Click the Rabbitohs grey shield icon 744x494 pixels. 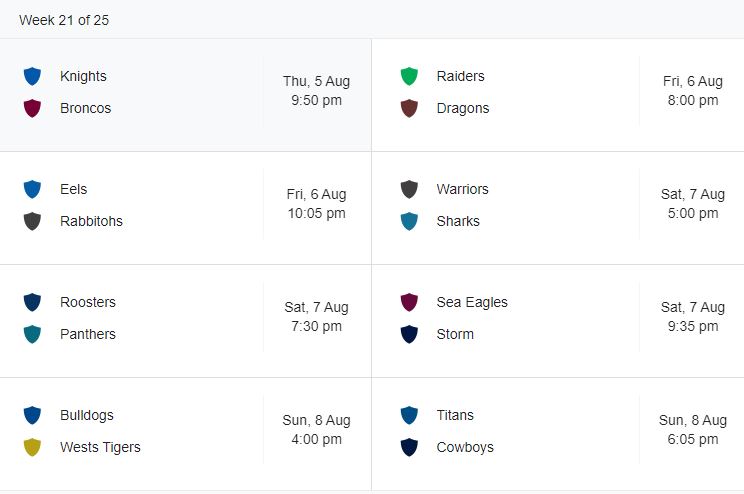[x=33, y=221]
